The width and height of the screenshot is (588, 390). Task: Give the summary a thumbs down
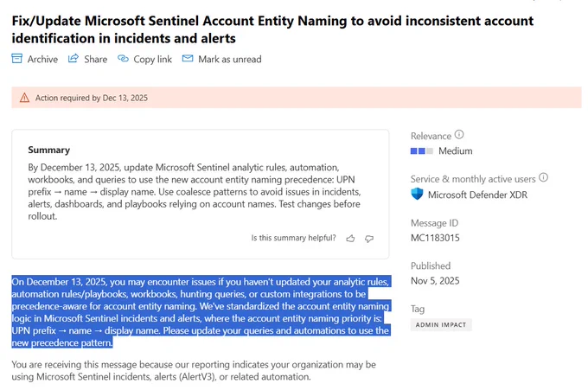(369, 238)
